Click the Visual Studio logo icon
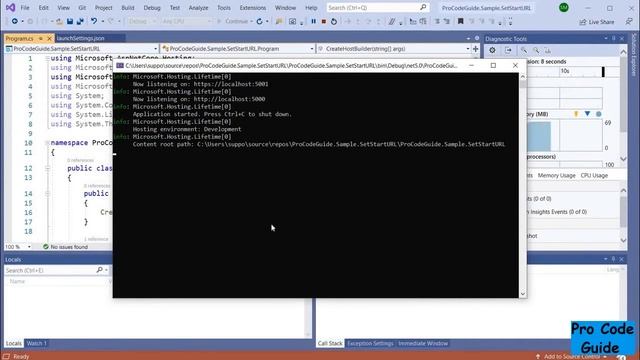Viewport: 640px width, 360px height. click(x=11, y=7)
